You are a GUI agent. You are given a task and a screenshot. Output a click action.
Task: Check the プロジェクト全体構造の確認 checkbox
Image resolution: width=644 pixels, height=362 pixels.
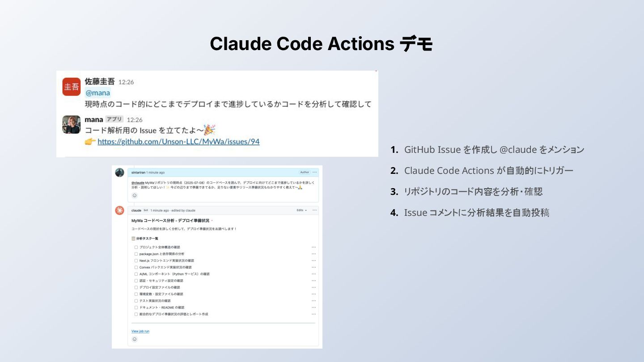[136, 247]
